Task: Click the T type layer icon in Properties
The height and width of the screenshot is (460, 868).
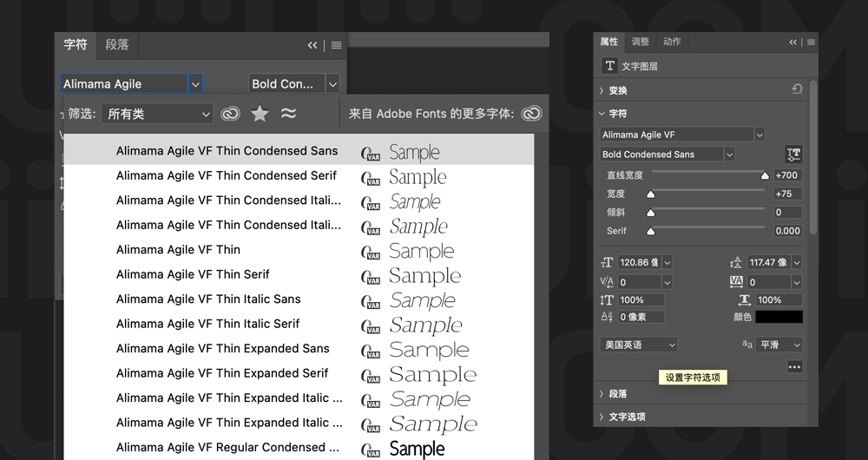Action: pyautogui.click(x=609, y=66)
